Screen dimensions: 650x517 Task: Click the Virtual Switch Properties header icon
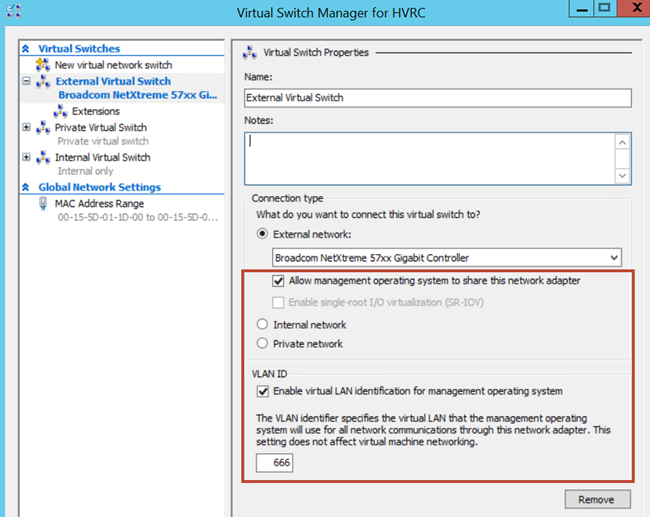click(x=250, y=53)
